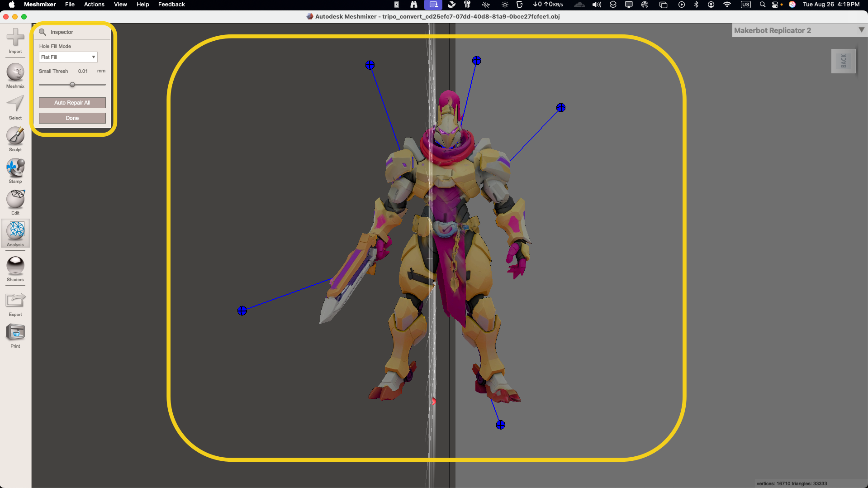Open the File menu
Image resolution: width=868 pixels, height=488 pixels.
coord(70,5)
